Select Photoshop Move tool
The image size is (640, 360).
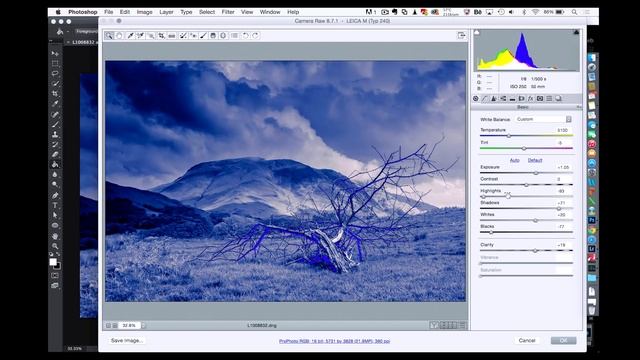pyautogui.click(x=55, y=53)
